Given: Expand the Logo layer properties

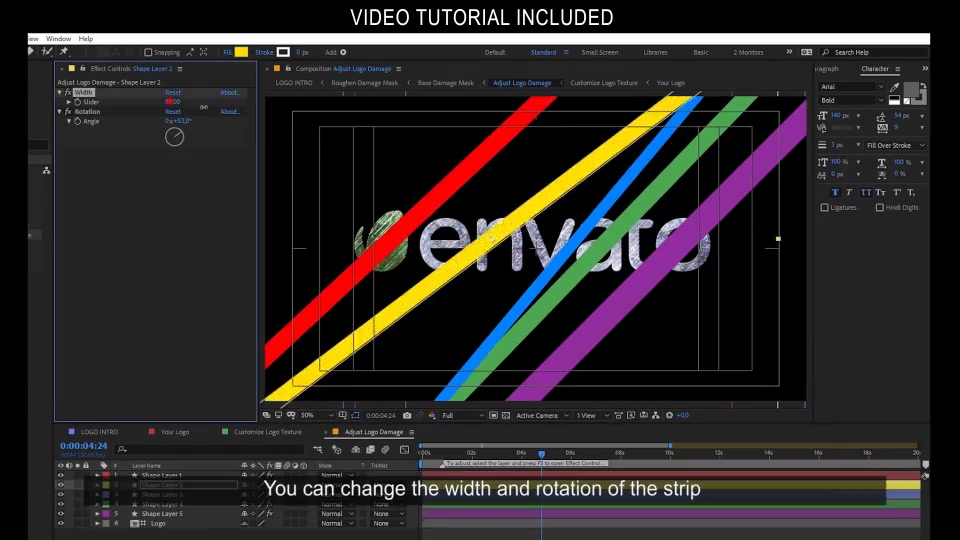Looking at the screenshot, I should tap(97, 523).
